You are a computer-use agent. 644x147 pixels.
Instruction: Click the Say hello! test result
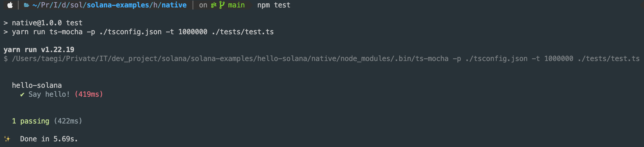coord(49,94)
